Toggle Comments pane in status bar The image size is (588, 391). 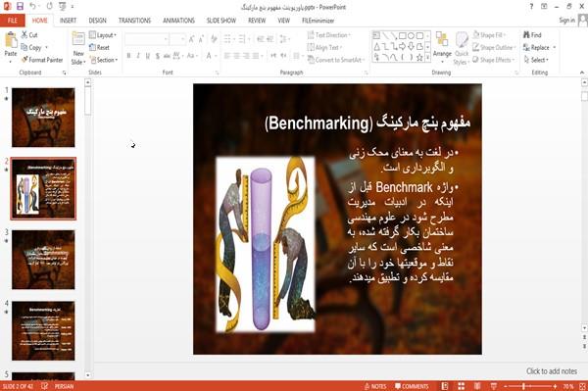click(x=412, y=386)
